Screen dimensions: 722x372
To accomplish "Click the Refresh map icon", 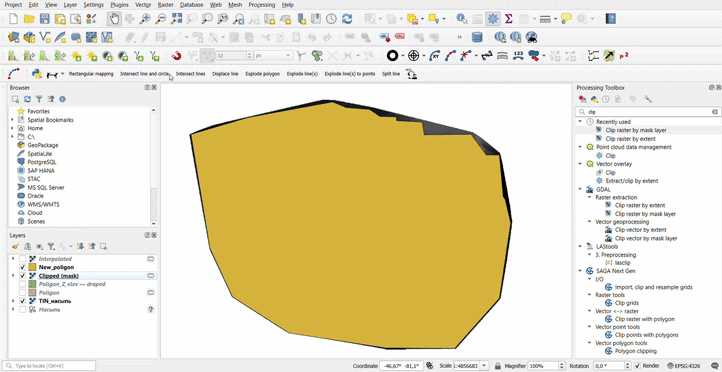I will coord(347,19).
